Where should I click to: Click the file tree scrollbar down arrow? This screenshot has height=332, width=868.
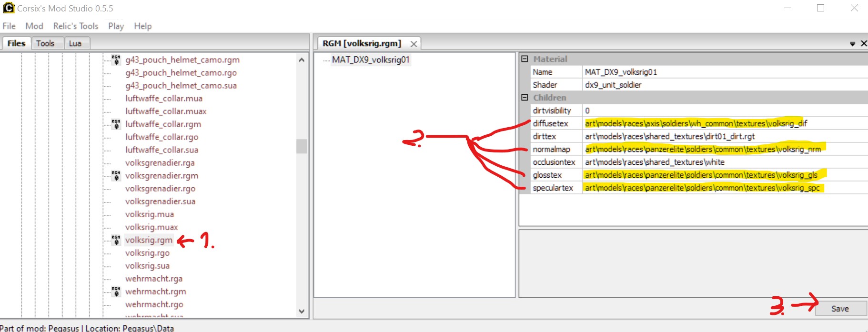point(301,311)
